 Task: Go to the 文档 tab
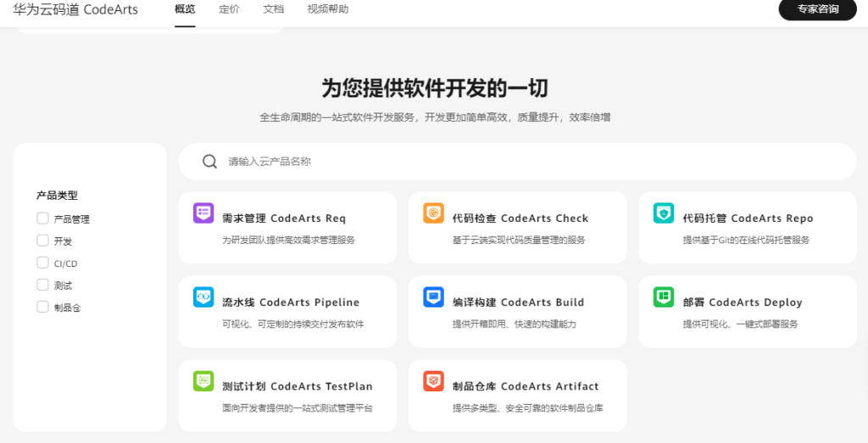[x=274, y=9]
